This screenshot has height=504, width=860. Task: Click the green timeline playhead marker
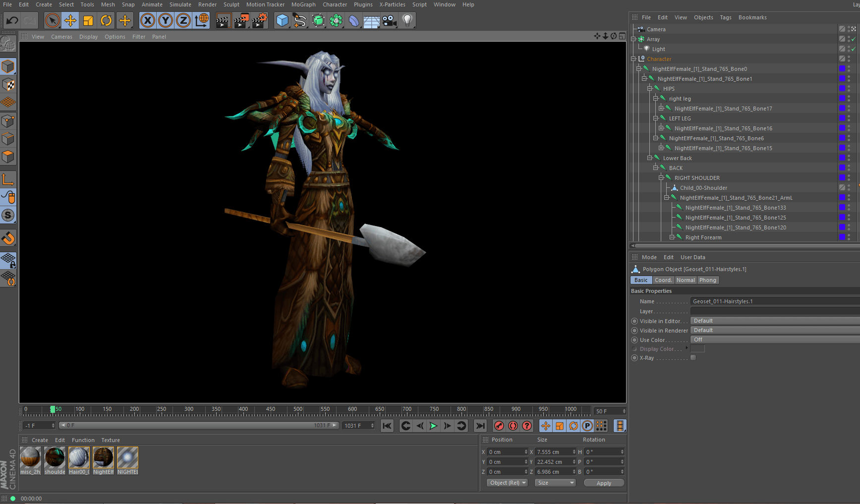click(x=53, y=409)
